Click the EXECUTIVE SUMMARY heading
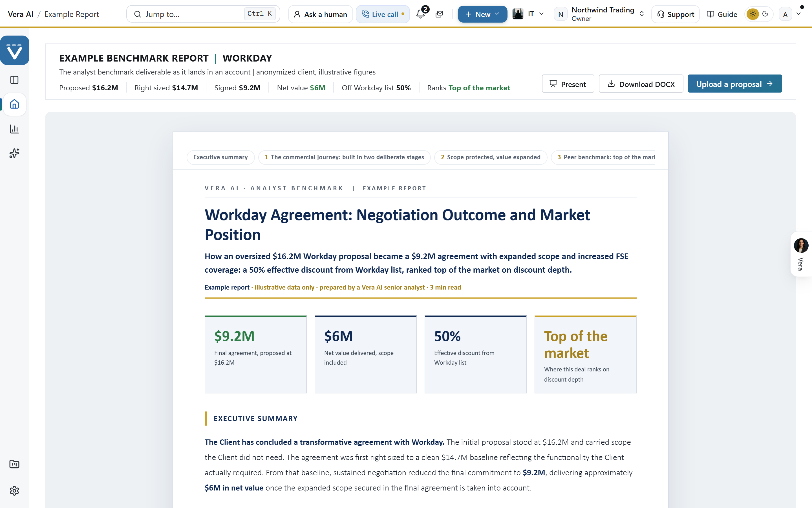Screen dimensions: 812x508 (x=256, y=419)
